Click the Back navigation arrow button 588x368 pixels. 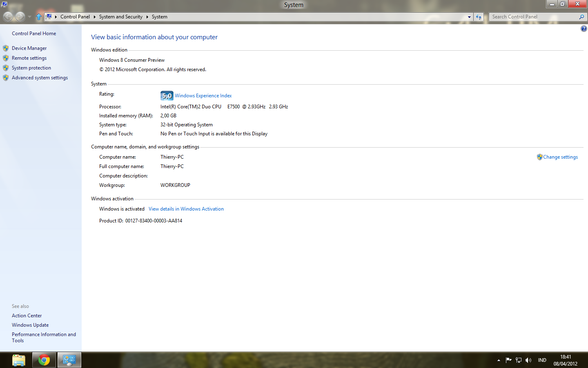point(8,17)
